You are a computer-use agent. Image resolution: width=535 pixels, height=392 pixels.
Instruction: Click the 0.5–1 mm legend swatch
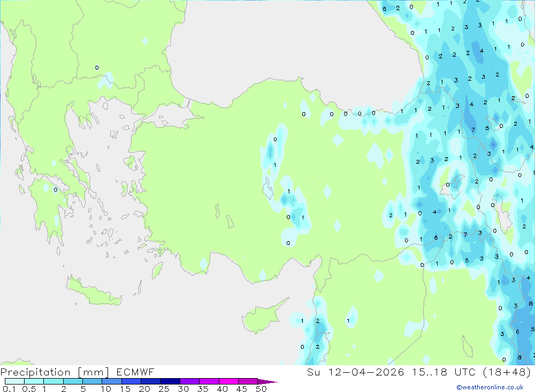pos(34,381)
